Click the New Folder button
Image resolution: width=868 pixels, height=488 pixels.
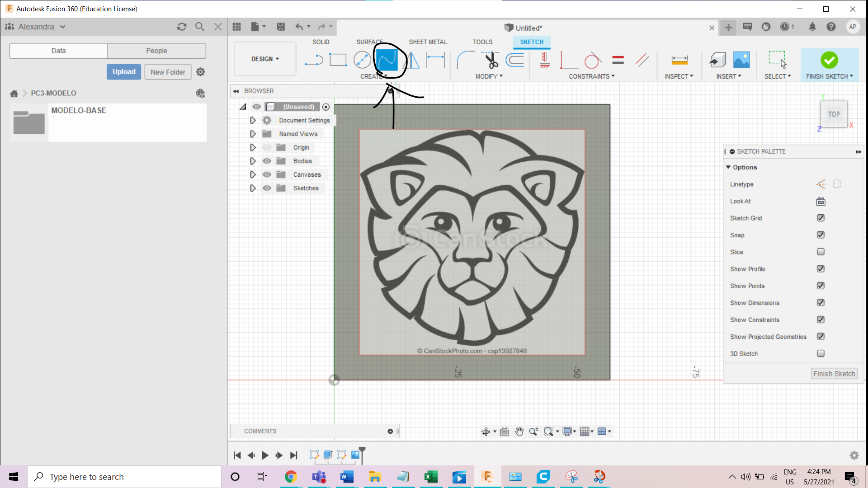[168, 72]
